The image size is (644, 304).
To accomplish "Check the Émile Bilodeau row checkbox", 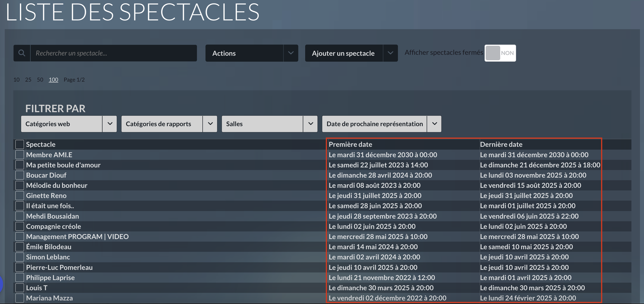I will (19, 247).
